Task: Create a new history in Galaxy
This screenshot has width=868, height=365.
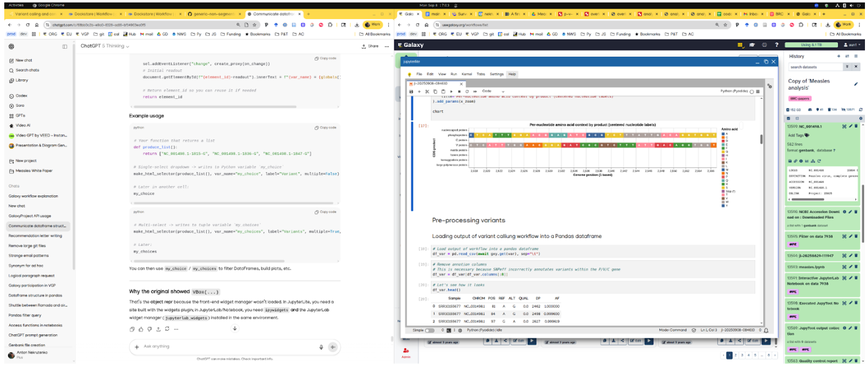Action: (x=839, y=56)
